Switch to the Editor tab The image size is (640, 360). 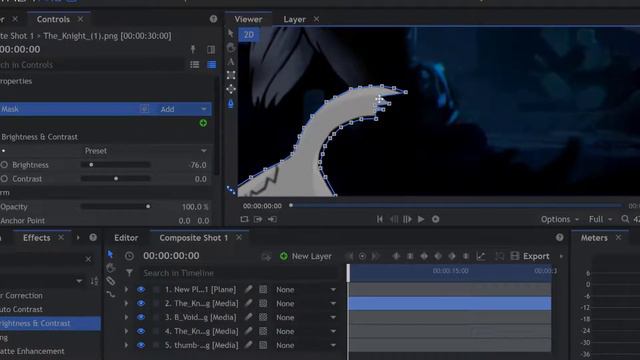[x=126, y=238]
